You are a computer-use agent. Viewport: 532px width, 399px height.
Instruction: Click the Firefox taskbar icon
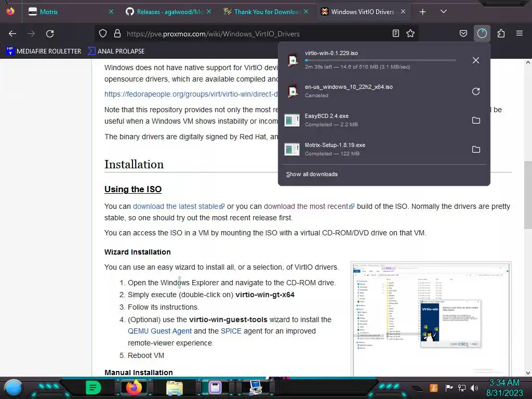click(x=134, y=387)
